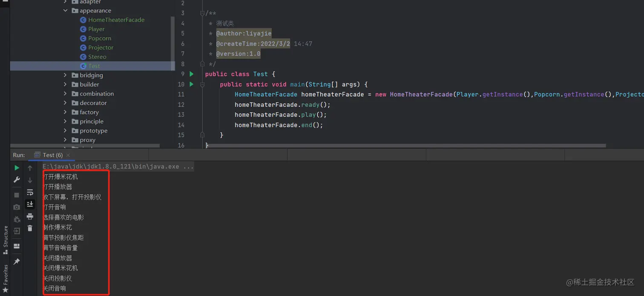
Task: Fold the Javadoc comment at line 3
Action: (x=202, y=13)
